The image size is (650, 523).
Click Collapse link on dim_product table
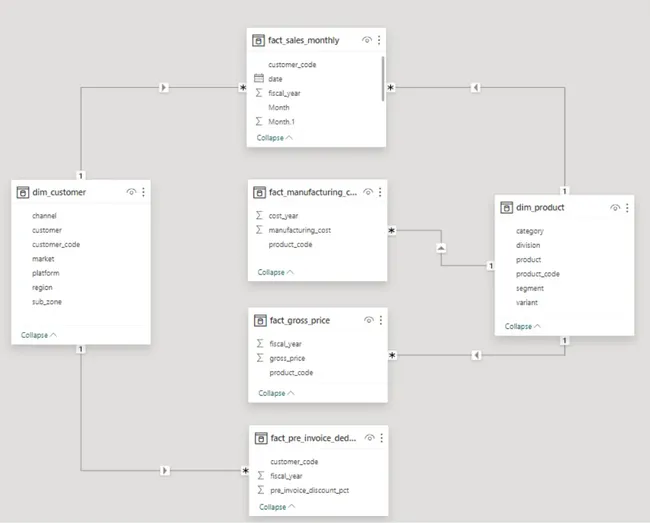point(523,326)
